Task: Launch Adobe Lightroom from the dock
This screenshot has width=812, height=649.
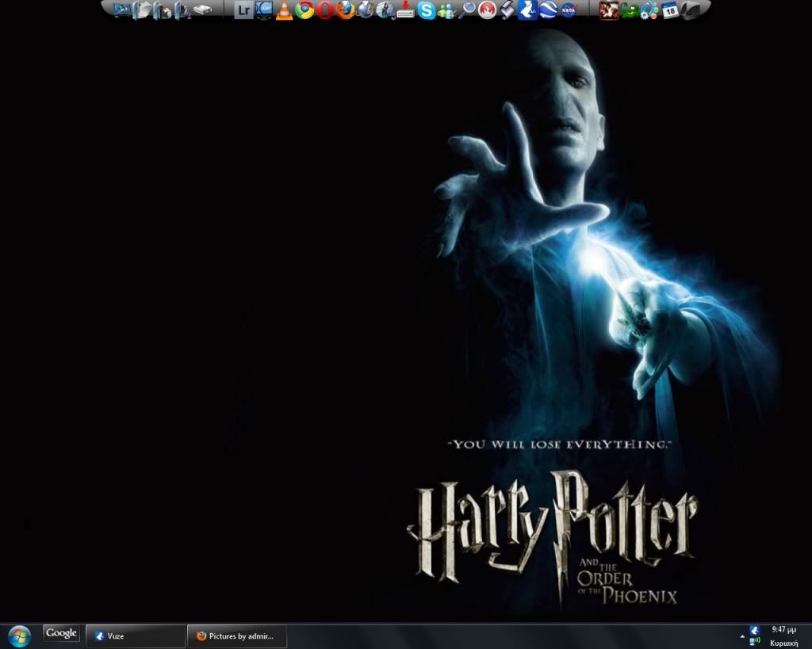Action: pos(243,10)
